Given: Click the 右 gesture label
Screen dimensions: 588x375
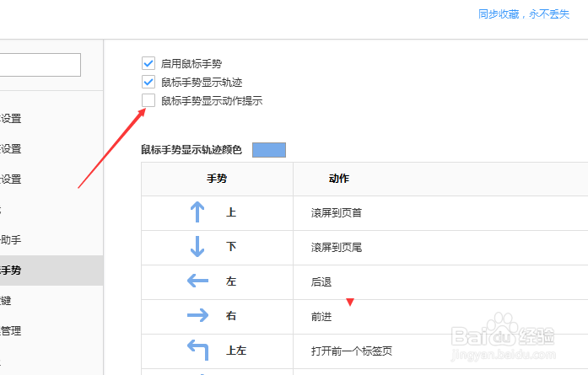Looking at the screenshot, I should pyautogui.click(x=231, y=316).
